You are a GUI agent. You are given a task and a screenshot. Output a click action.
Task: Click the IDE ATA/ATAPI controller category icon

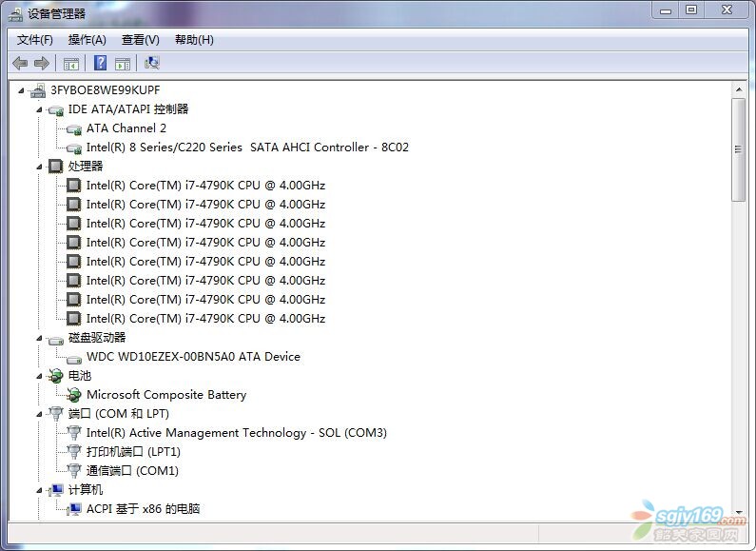click(56, 110)
